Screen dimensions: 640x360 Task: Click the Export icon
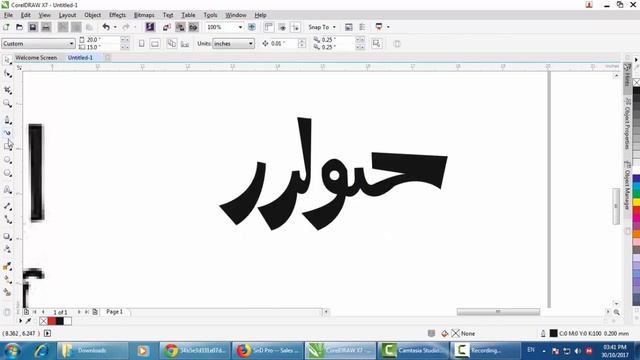180,27
